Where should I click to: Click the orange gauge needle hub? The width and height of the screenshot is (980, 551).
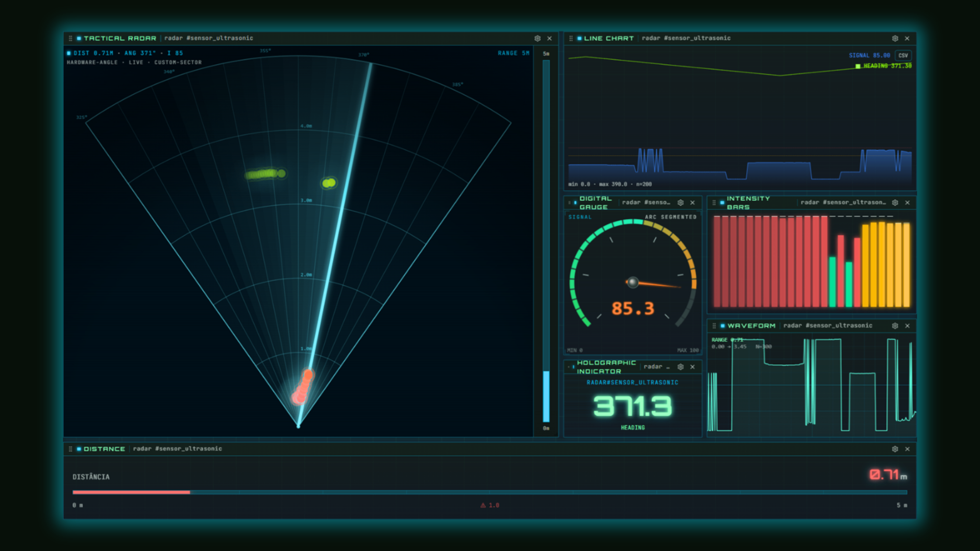[x=633, y=282]
